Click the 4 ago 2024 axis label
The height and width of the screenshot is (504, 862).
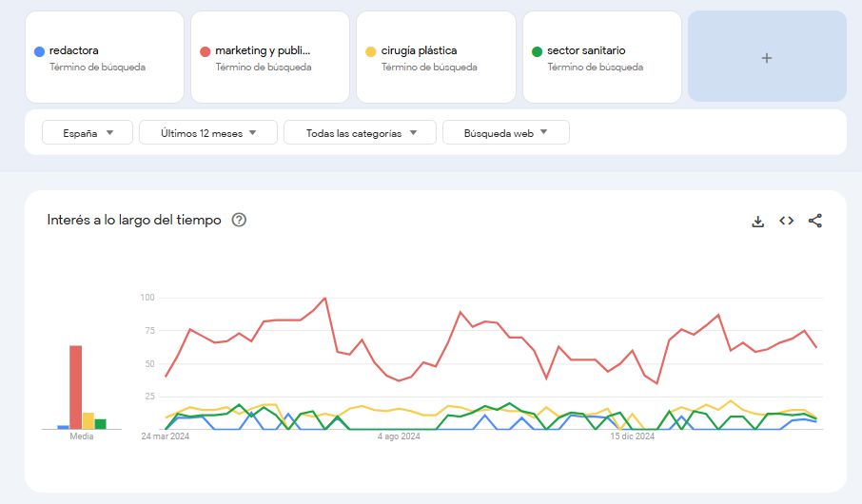click(399, 437)
